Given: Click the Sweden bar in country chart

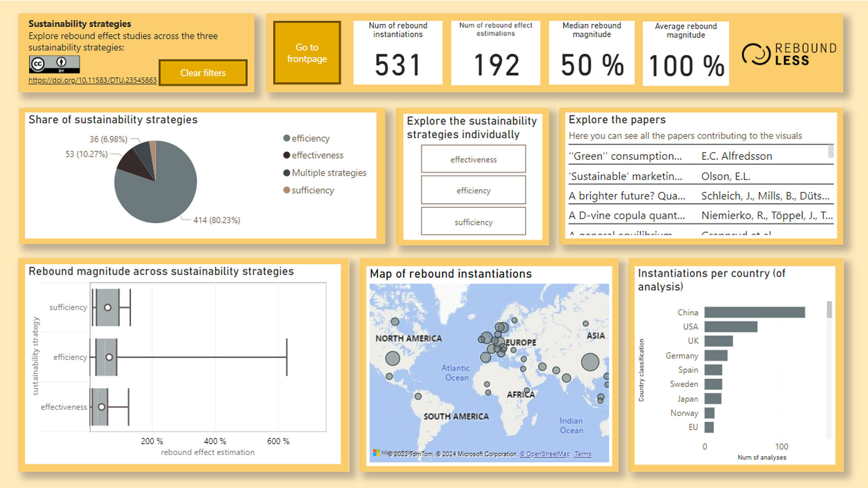Looking at the screenshot, I should [x=713, y=384].
